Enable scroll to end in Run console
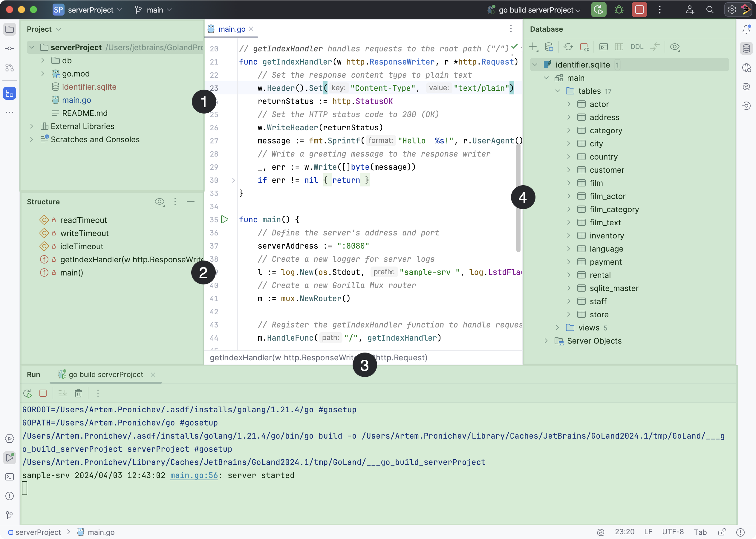Image resolution: width=756 pixels, height=539 pixels. [x=62, y=393]
